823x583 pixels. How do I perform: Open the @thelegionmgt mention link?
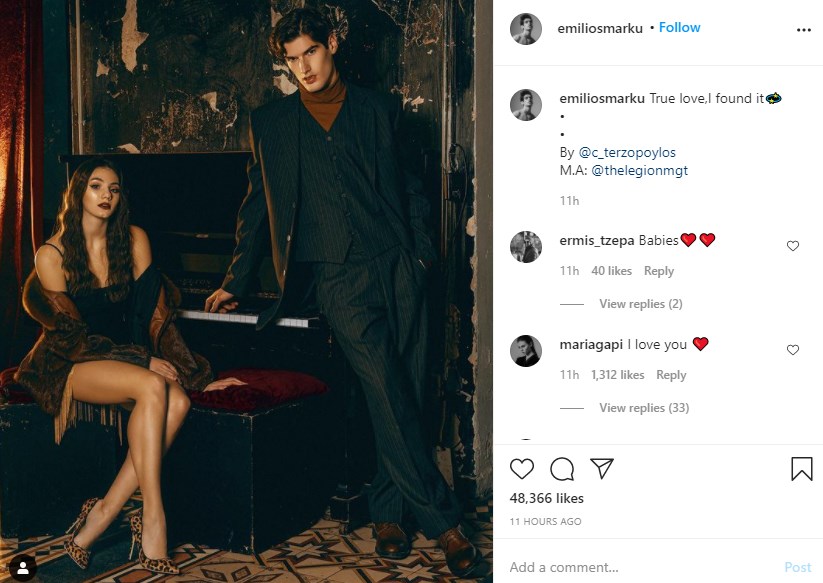[639, 171]
